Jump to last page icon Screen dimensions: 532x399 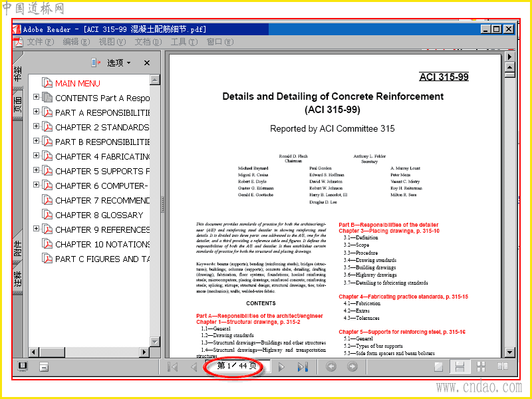303,367
